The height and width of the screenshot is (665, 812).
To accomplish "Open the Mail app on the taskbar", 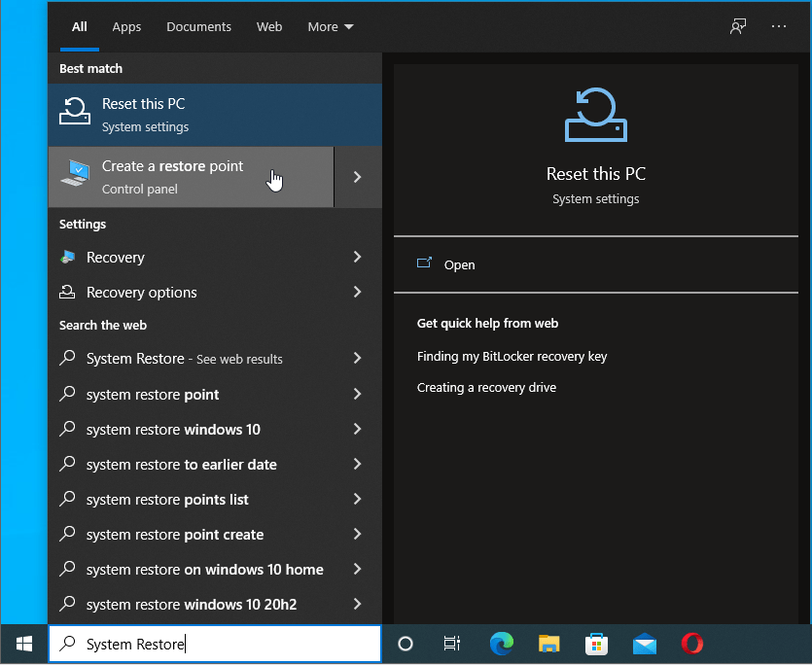I will [644, 644].
